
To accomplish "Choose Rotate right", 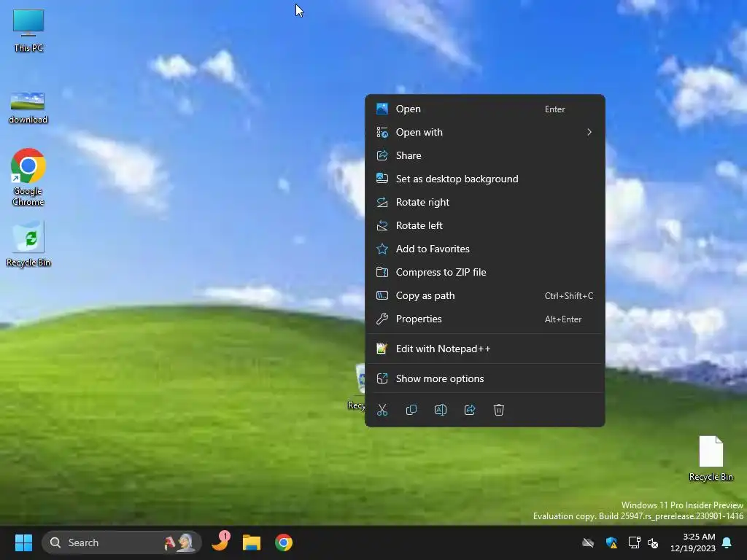I will pos(485,203).
